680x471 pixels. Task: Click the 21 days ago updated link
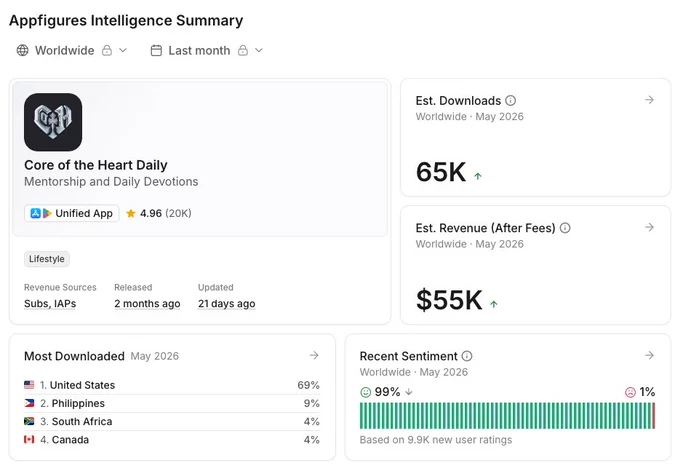(226, 304)
